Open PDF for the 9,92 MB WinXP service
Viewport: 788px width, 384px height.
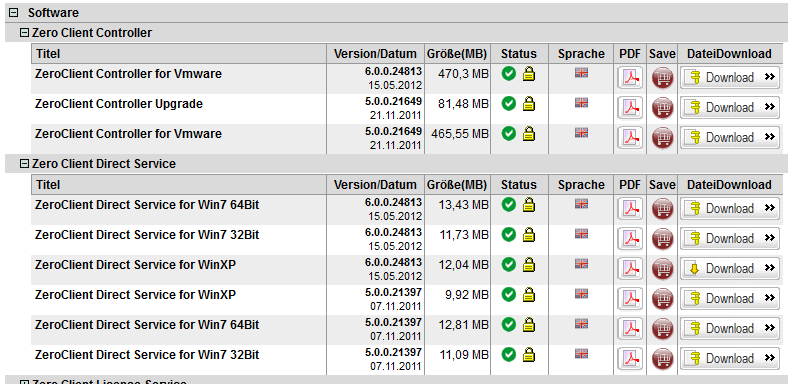pyautogui.click(x=630, y=299)
